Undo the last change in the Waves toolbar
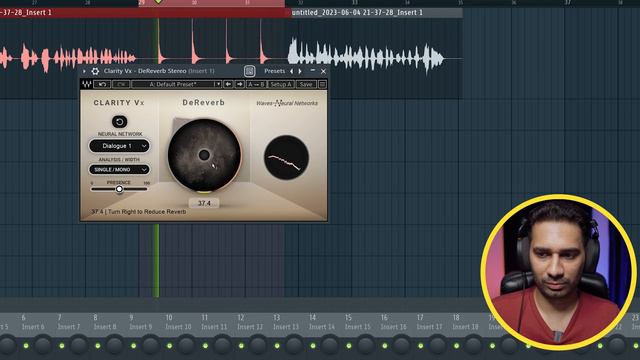The image size is (640, 360). [x=102, y=84]
